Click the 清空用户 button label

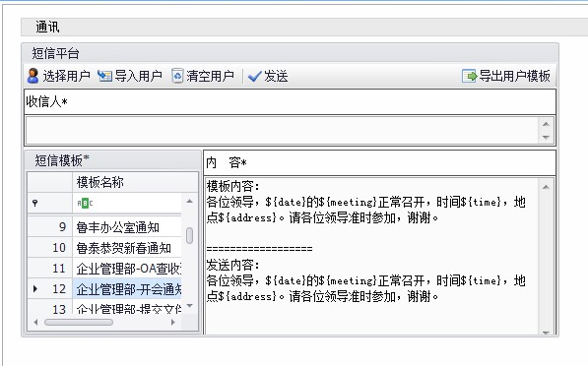click(211, 76)
